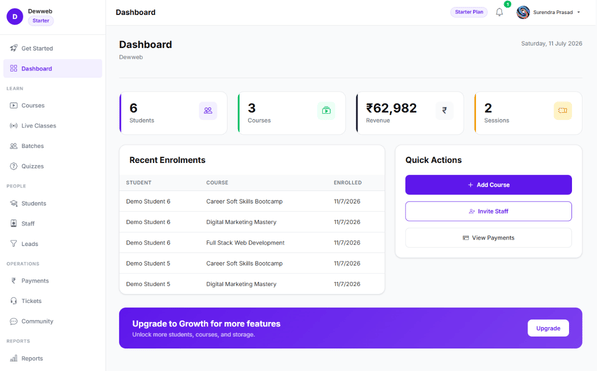
Task: Click the Dashboard grid icon in sidebar
Action: (14, 69)
